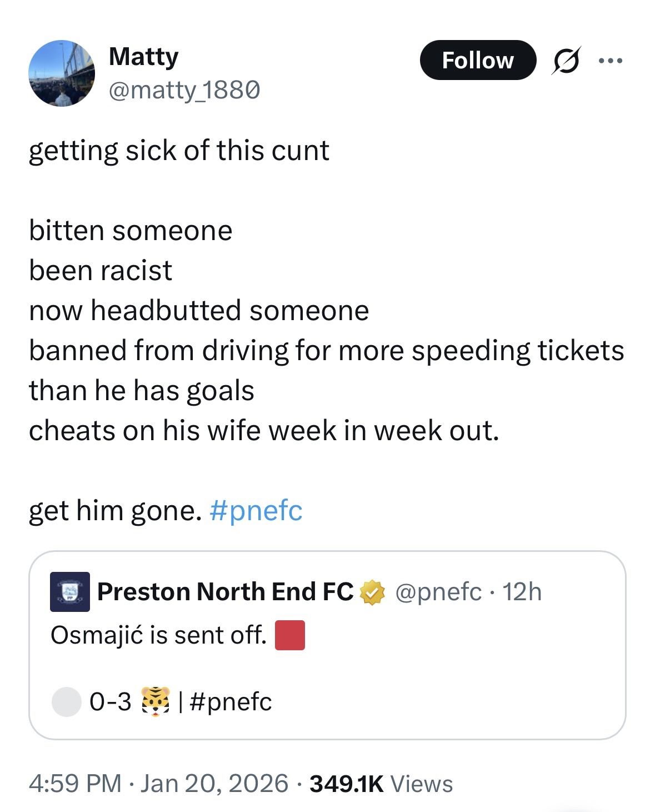Viewport: 655px width, 812px height.
Task: Click the tiger emoji icon
Action: [x=155, y=701]
